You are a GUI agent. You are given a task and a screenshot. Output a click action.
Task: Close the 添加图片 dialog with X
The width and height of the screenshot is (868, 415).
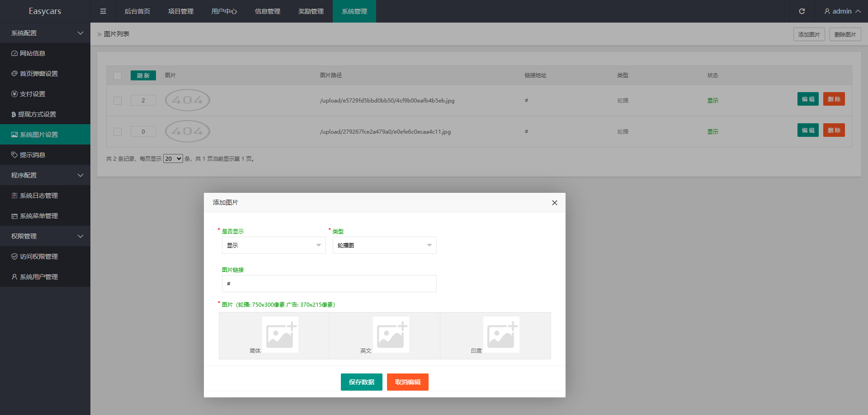[x=554, y=203]
